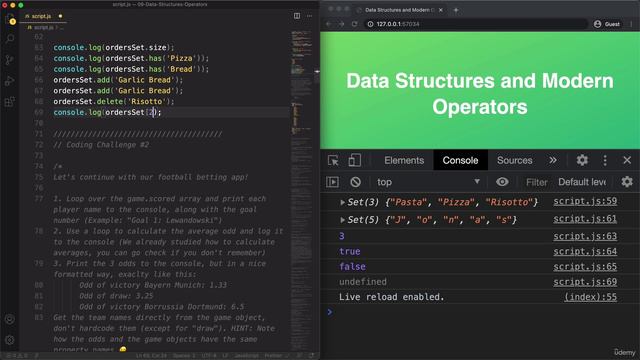The height and width of the screenshot is (360, 640).
Task: Open the script.js:64 source link
Action: (585, 251)
